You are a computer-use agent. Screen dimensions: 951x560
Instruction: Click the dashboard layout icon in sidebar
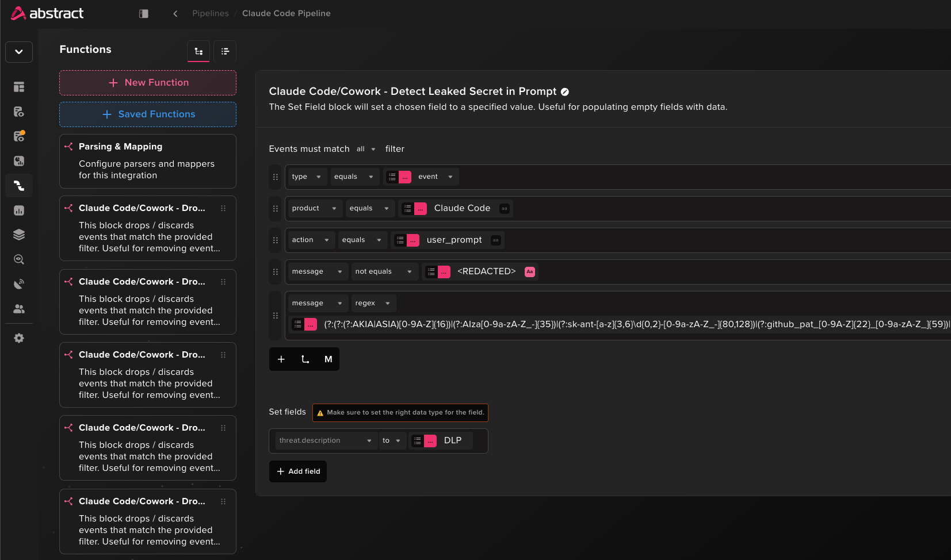(x=19, y=87)
